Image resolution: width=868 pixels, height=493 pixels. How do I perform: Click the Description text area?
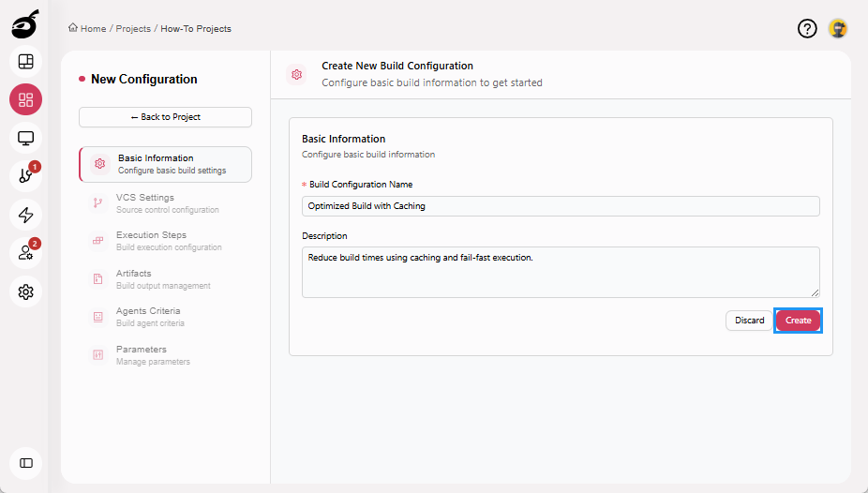[x=561, y=272]
